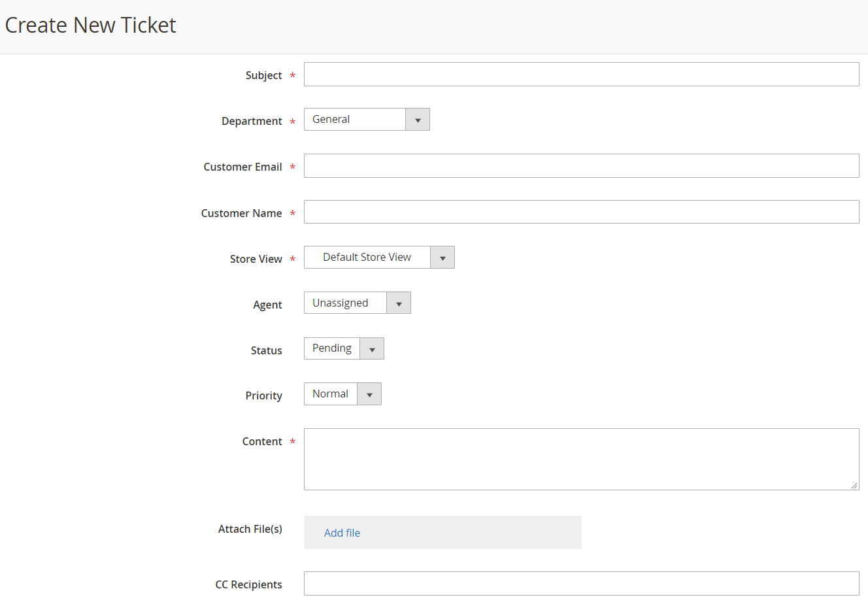
Task: Open the Priority dropdown showing Normal
Action: pyautogui.click(x=342, y=394)
